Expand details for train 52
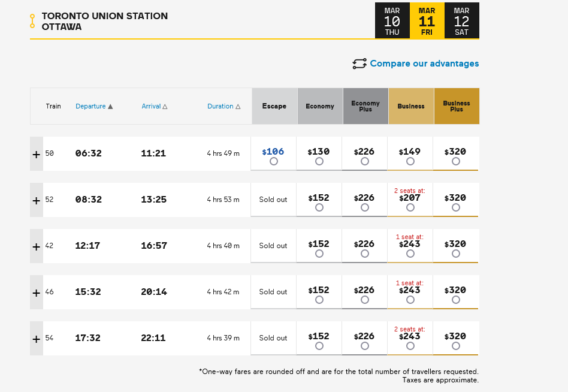This screenshot has width=568, height=392. pos(37,200)
